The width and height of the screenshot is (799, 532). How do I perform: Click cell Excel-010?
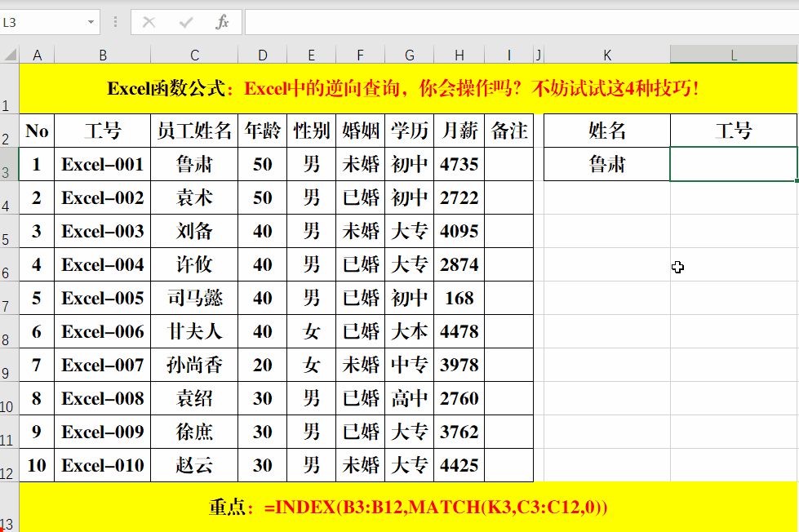102,465
